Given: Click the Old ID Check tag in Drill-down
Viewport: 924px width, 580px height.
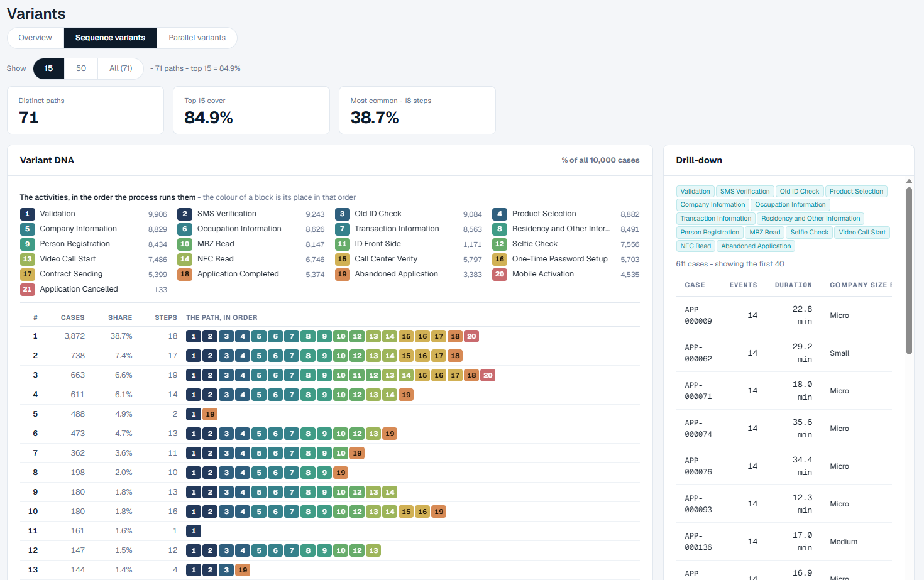Looking at the screenshot, I should 800,192.
